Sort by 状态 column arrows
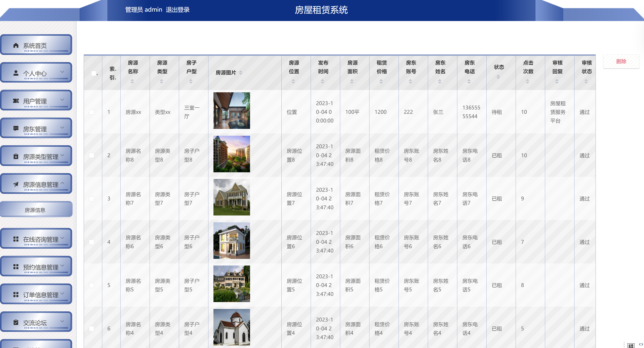 (498, 77)
